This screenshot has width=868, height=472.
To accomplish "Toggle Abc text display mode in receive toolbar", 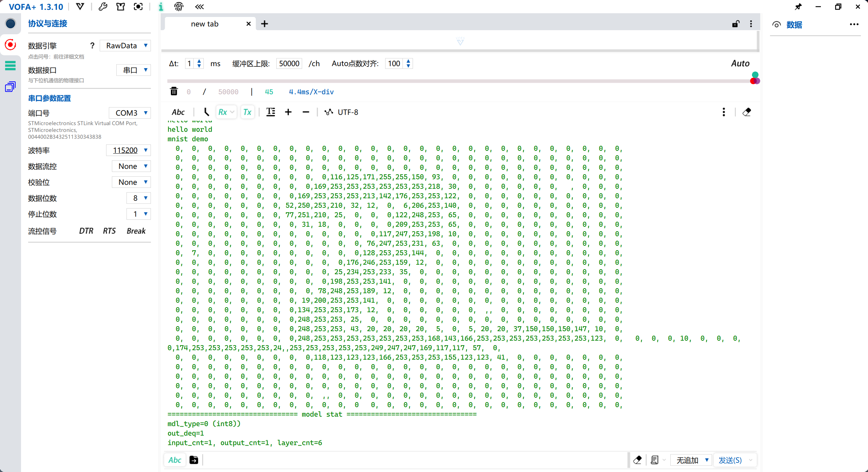I will tap(178, 112).
